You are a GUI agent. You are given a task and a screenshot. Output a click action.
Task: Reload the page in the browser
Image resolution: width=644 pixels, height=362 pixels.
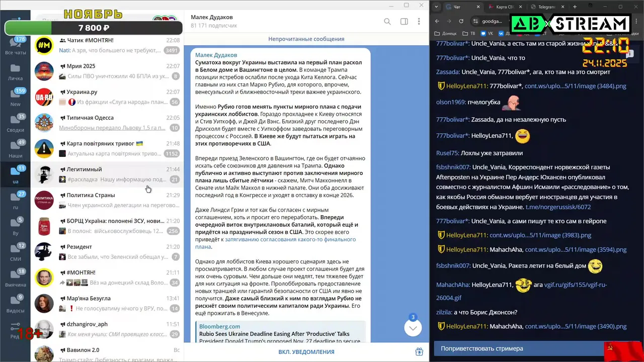[x=461, y=21]
